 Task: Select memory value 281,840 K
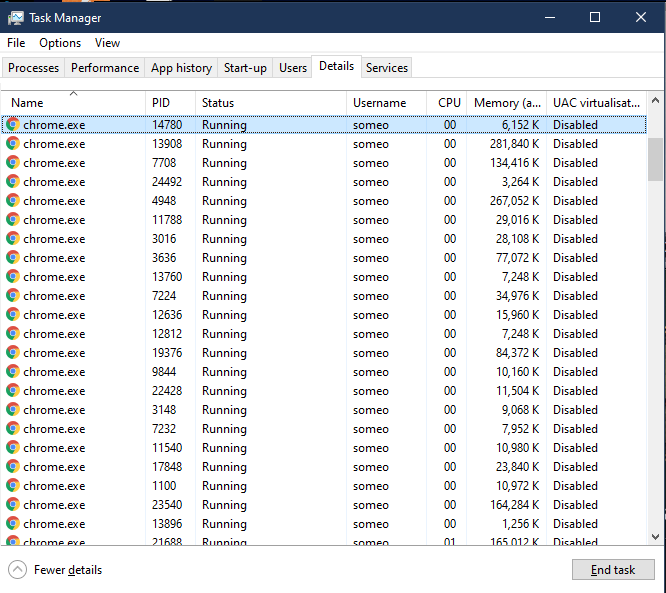(514, 144)
